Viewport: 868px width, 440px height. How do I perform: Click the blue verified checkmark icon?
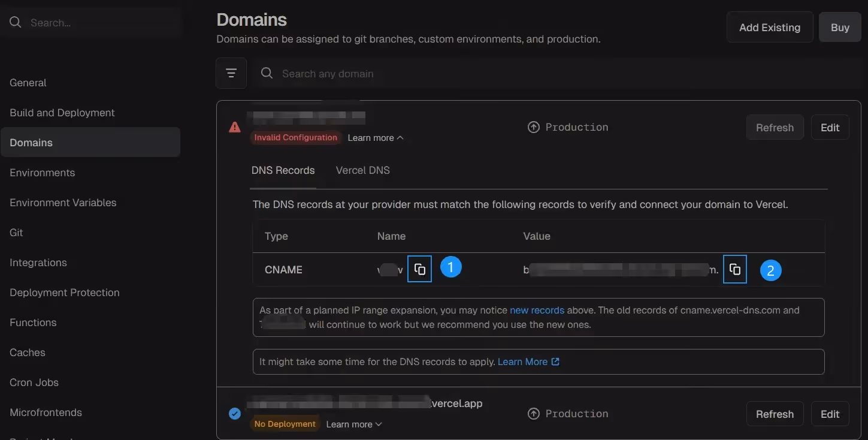tap(235, 414)
